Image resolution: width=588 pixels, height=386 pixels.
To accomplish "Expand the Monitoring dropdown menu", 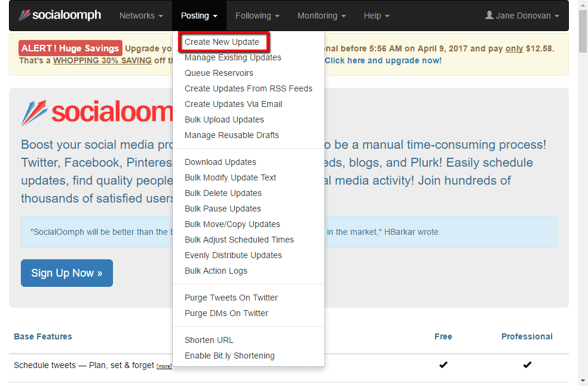I will click(321, 16).
